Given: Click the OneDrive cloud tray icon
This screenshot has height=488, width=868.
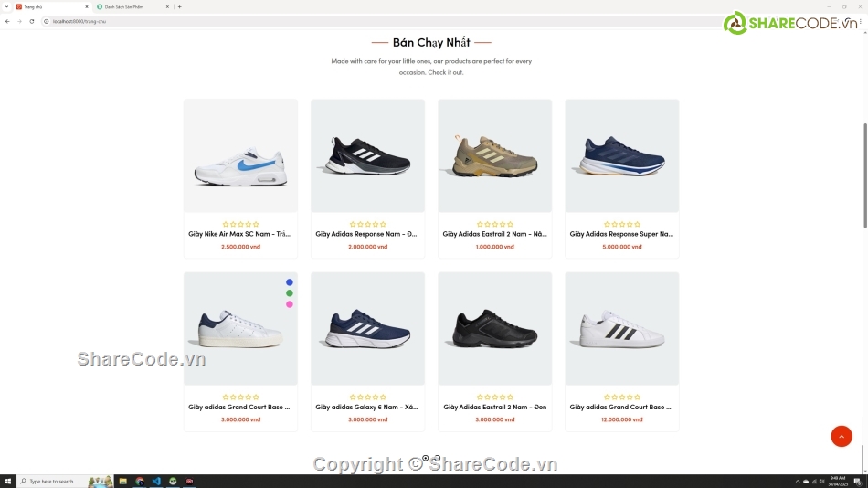Looking at the screenshot, I should pos(806,482).
